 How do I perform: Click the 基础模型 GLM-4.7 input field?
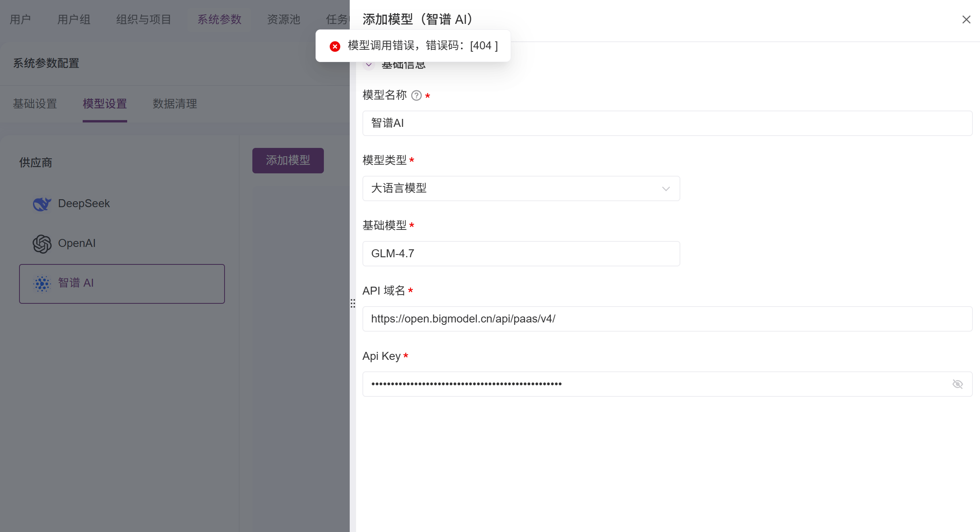521,254
